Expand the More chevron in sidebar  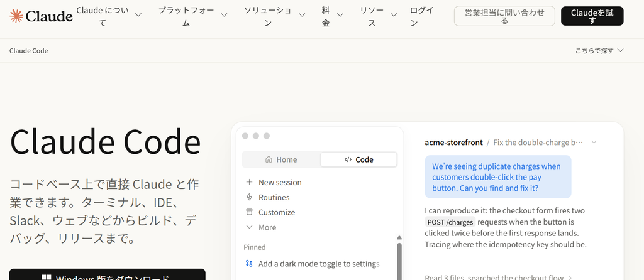(249, 227)
